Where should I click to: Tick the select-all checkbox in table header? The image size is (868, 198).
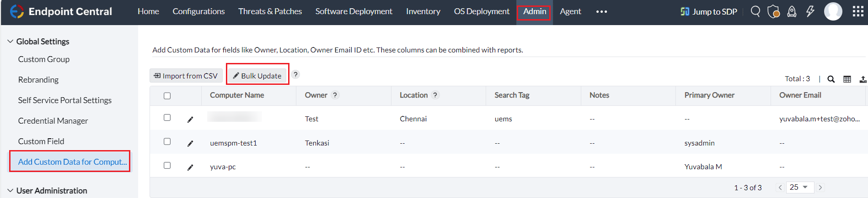pyautogui.click(x=167, y=96)
